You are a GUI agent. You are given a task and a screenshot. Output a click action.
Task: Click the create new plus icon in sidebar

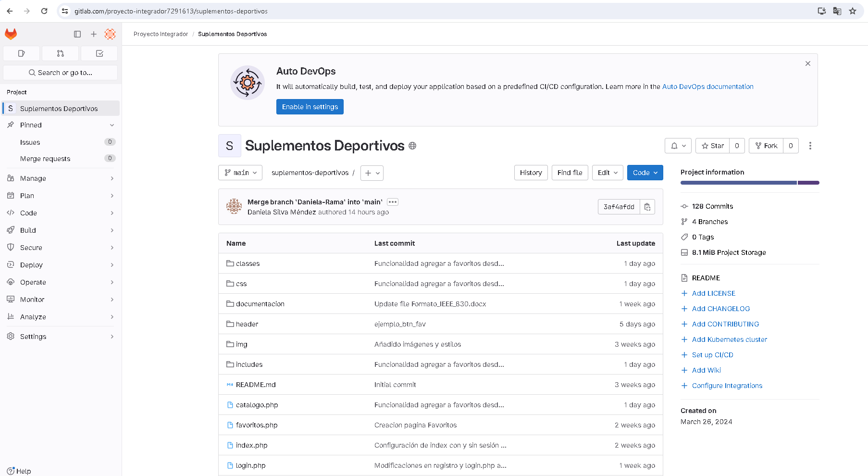[x=94, y=34]
